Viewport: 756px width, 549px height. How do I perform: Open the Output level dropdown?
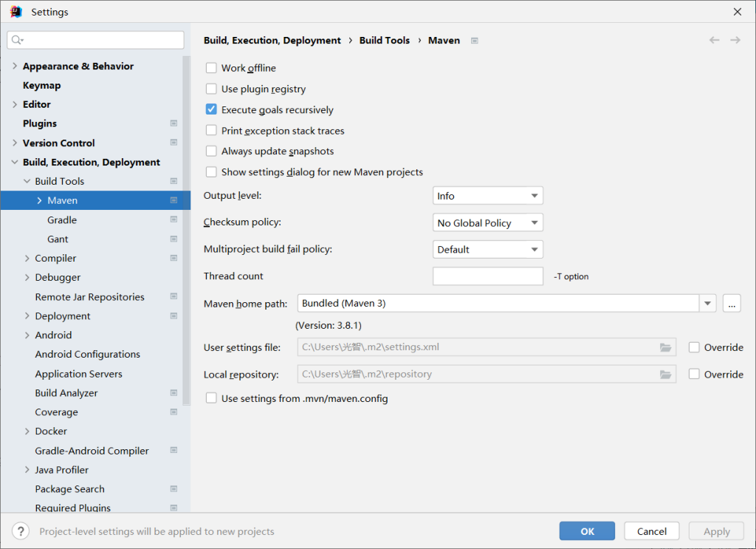tap(488, 196)
